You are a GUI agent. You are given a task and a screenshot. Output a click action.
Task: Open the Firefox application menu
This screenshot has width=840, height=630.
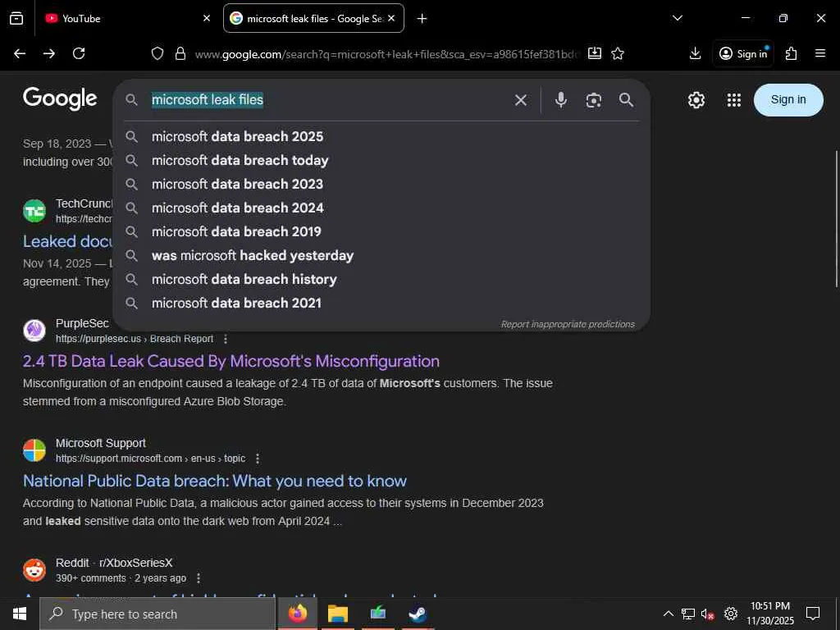820,53
